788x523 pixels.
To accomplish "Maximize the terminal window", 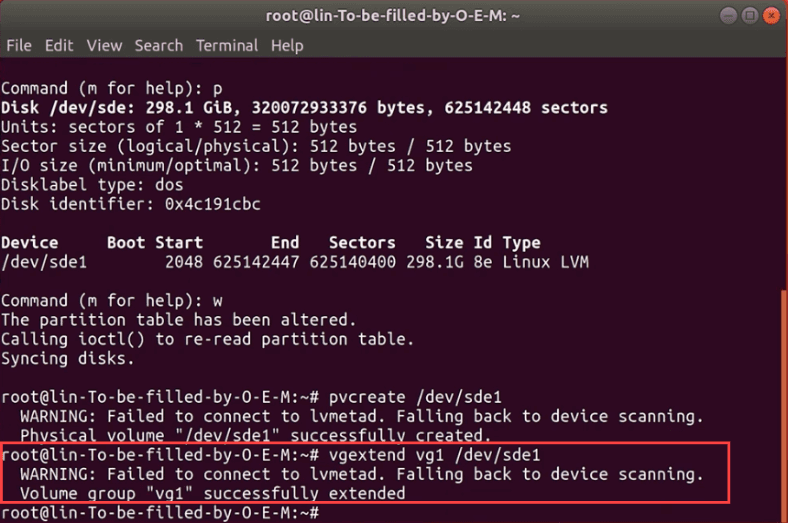I will [x=749, y=17].
